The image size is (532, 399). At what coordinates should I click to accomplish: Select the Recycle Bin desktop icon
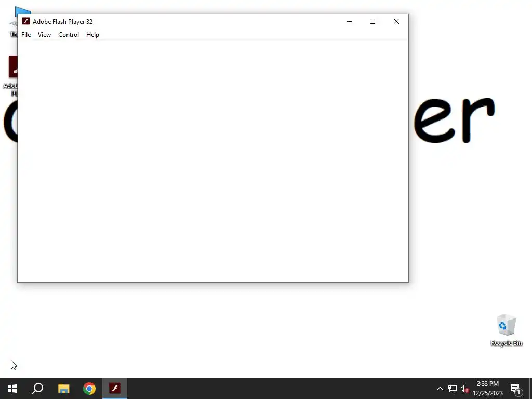pos(506,330)
